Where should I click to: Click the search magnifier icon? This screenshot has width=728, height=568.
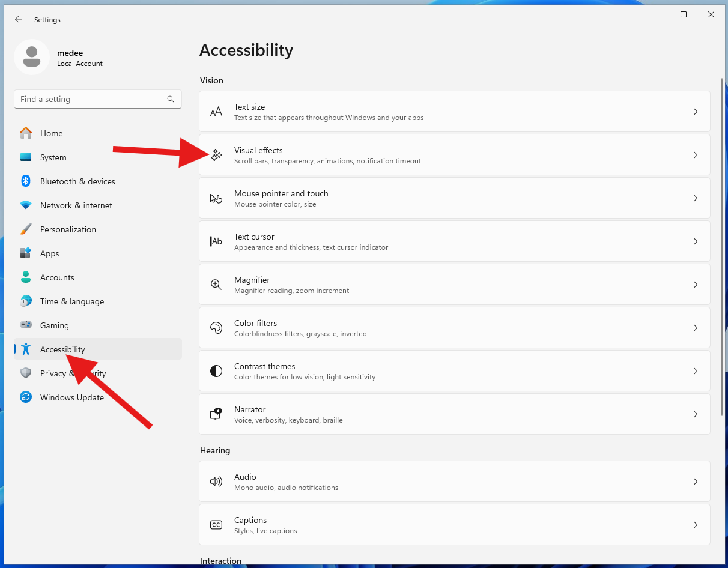coord(171,99)
